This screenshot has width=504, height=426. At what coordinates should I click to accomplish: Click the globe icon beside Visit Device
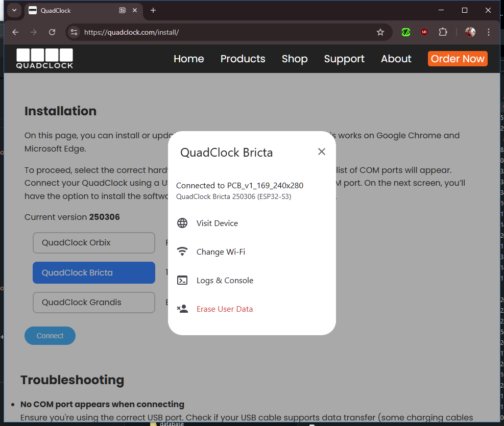click(x=182, y=223)
